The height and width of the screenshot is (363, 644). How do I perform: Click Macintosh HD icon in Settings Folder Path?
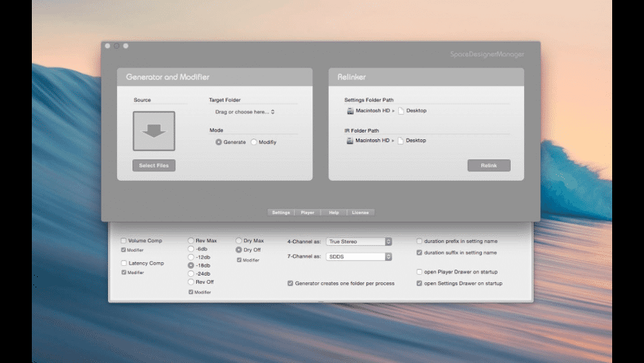pyautogui.click(x=350, y=110)
